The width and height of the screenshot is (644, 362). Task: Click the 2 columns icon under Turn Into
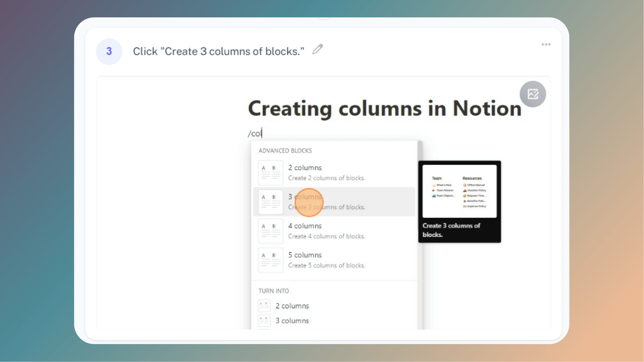(x=264, y=305)
